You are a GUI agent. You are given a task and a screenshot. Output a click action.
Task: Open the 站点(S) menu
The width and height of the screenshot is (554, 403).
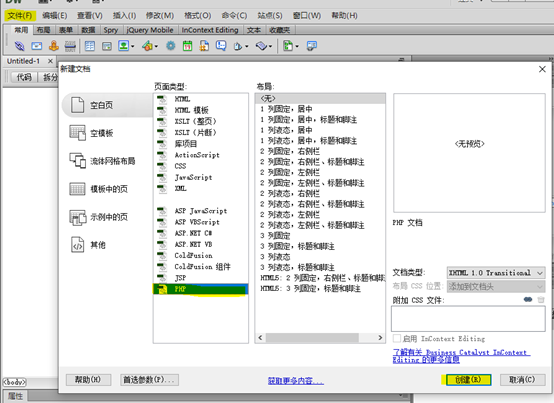pyautogui.click(x=270, y=16)
